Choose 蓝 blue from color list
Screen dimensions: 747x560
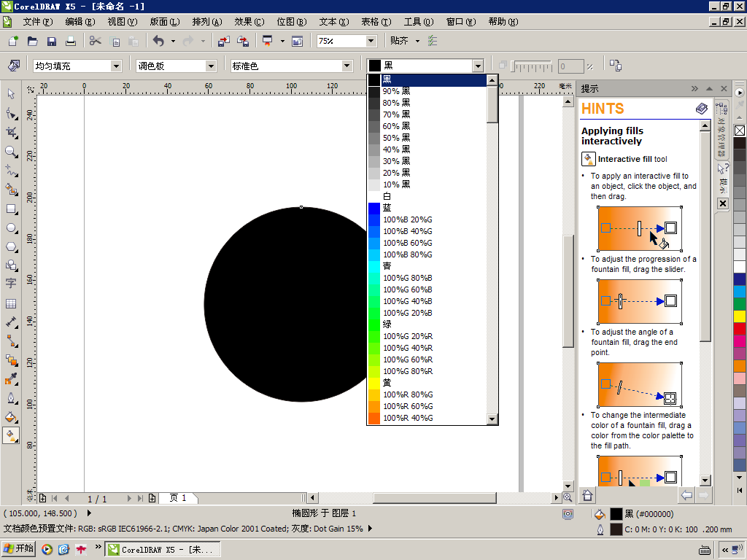click(427, 208)
